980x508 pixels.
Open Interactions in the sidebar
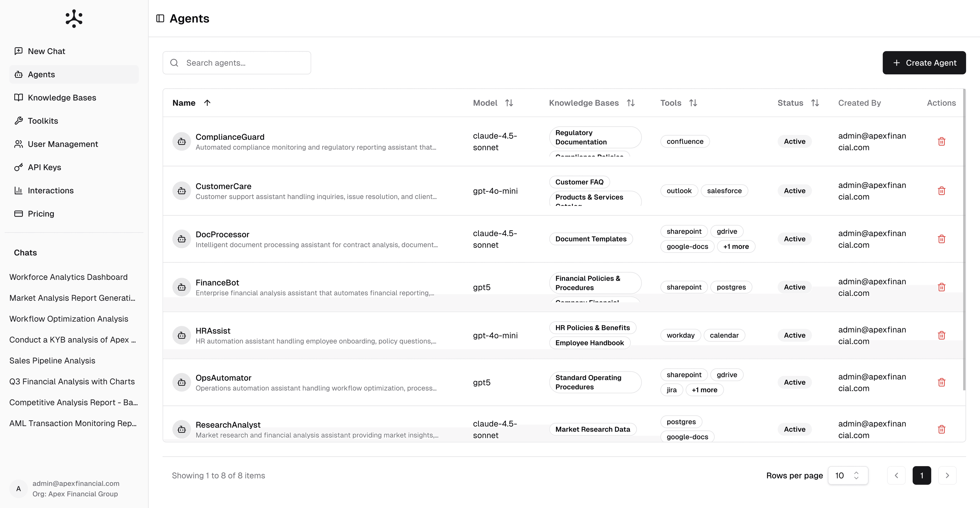(74, 190)
